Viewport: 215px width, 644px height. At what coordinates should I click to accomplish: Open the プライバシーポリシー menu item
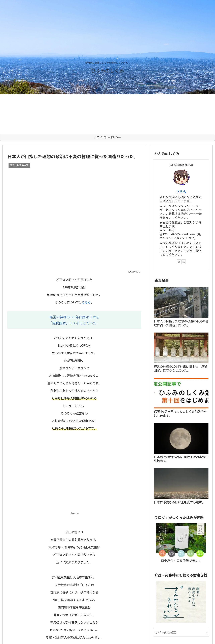coord(107,137)
